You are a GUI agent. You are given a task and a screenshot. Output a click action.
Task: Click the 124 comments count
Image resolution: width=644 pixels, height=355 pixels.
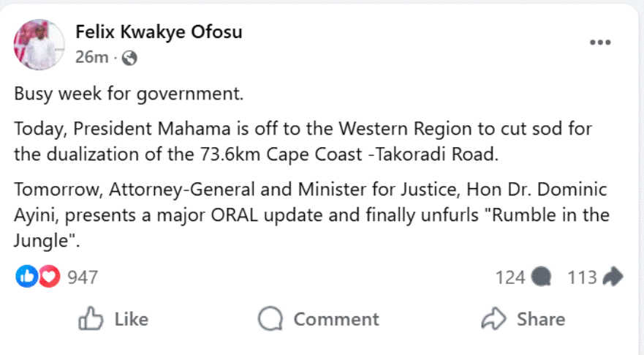click(x=510, y=277)
